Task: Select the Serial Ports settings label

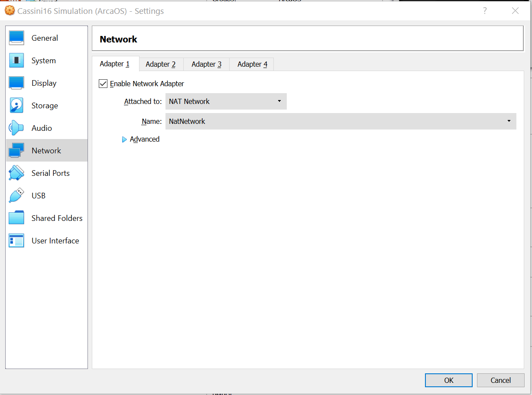Action: 51,173
